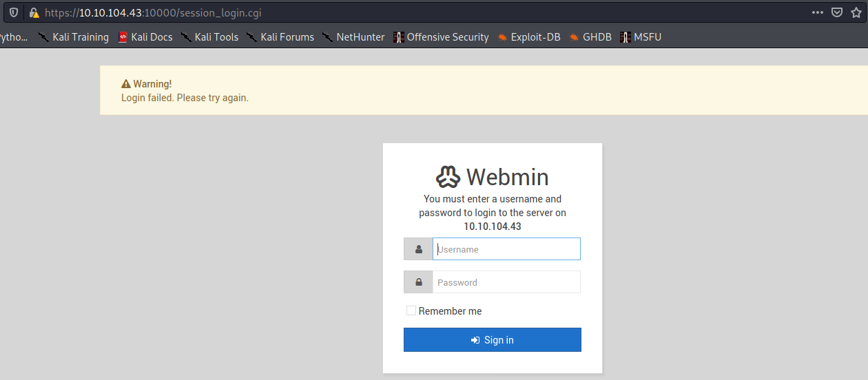Open the site security padlock info
Image resolution: width=868 pixels, height=380 pixels.
pyautogui.click(x=34, y=12)
